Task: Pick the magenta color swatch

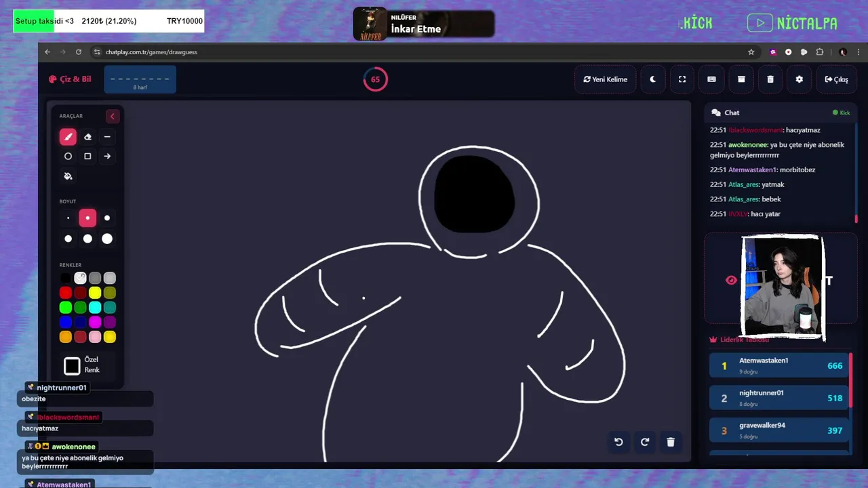Action: (x=95, y=322)
